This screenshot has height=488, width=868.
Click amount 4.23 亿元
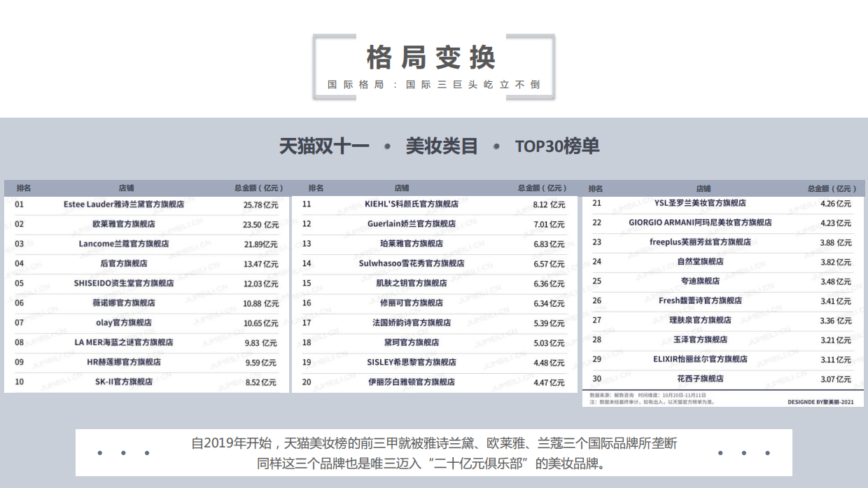coord(836,223)
